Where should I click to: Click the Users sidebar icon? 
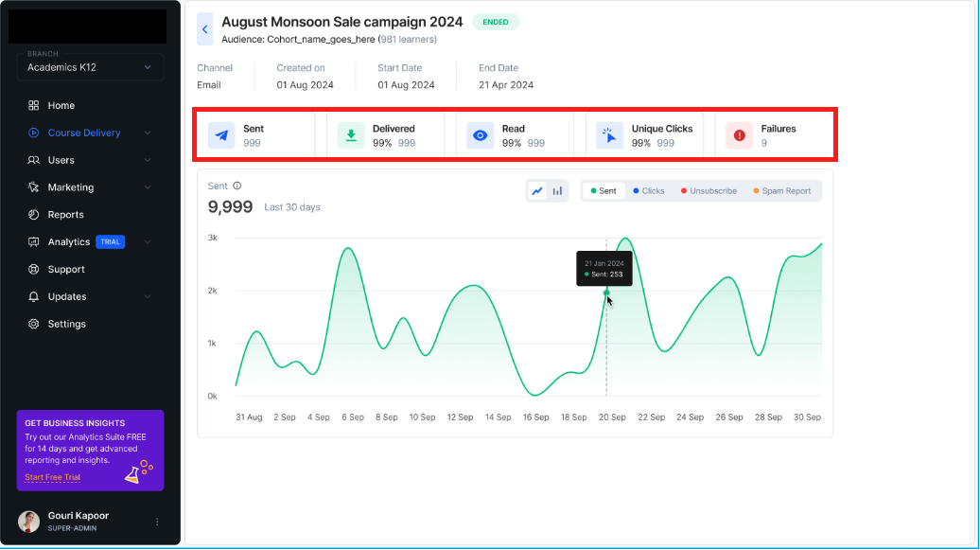pyautogui.click(x=34, y=160)
